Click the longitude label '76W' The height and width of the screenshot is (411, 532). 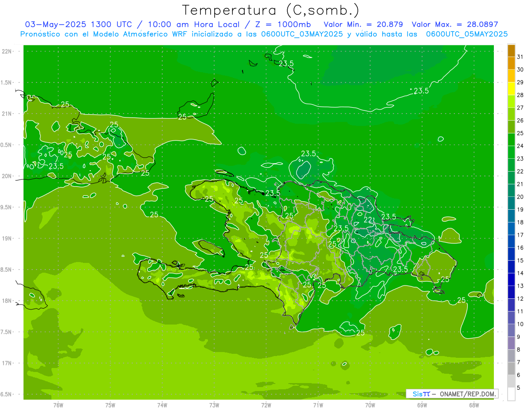[58, 405]
